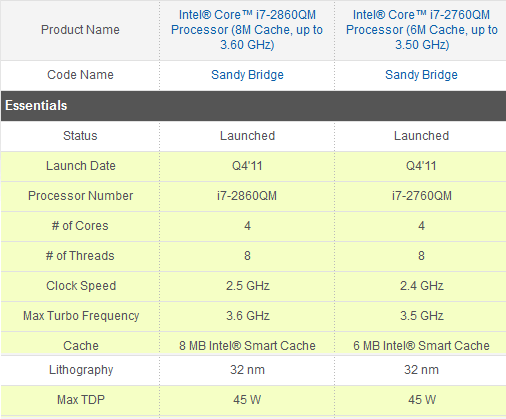Click core count 4 for i7-2860QM
506x419 pixels.
[x=247, y=226]
